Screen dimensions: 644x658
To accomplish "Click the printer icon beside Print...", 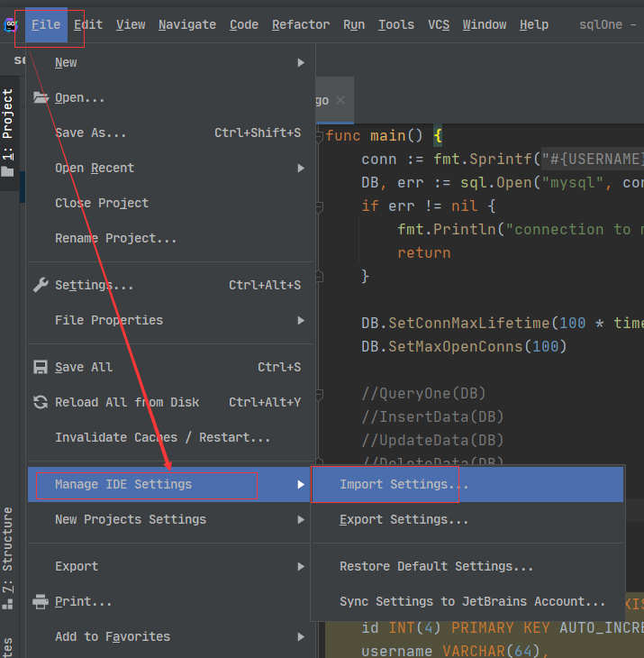I will (x=41, y=601).
